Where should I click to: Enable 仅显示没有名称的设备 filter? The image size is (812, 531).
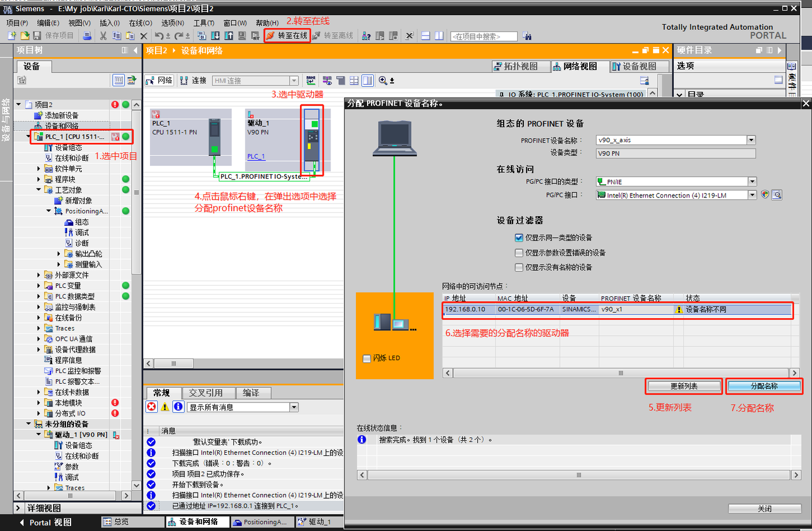(x=519, y=267)
